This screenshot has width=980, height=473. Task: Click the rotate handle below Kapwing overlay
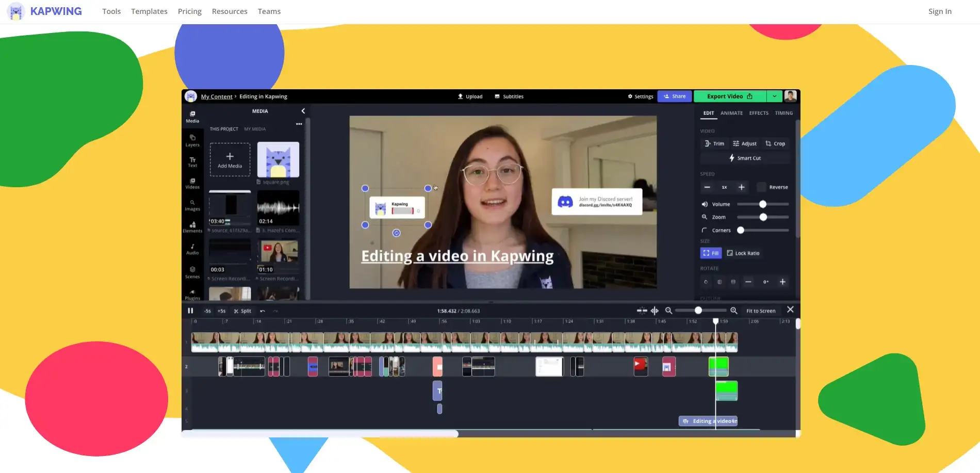click(x=396, y=233)
